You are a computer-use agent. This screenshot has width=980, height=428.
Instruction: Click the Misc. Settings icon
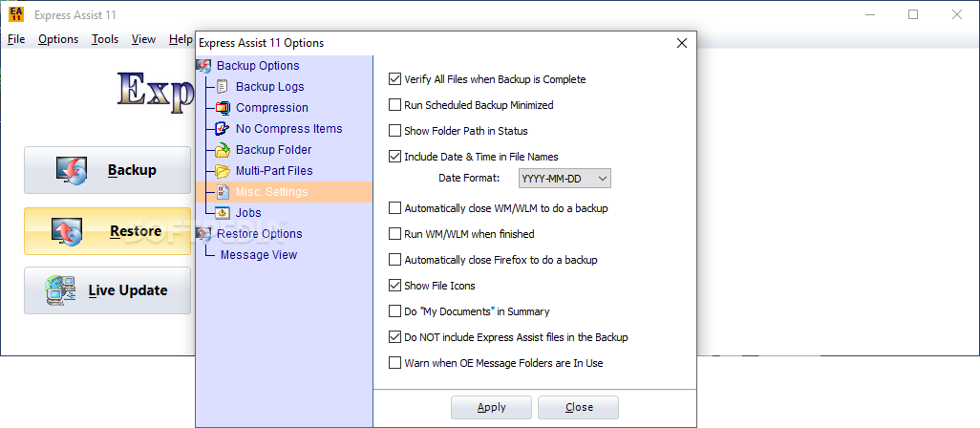pos(223,192)
